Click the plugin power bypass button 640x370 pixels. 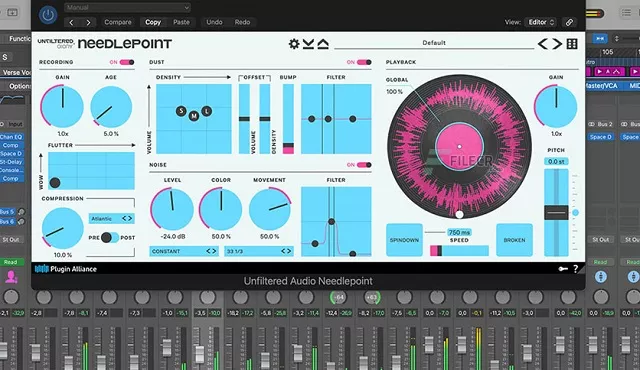48,16
